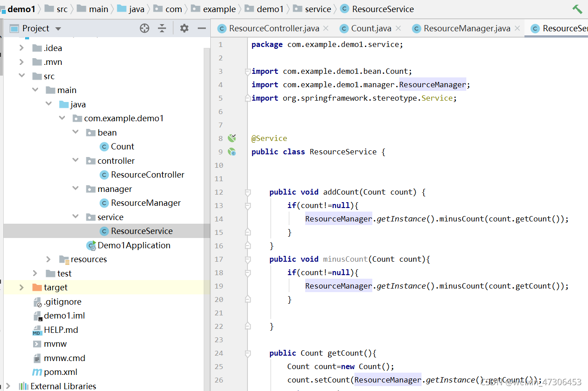
Task: Collapse the java source folder arrow
Action: click(x=48, y=104)
